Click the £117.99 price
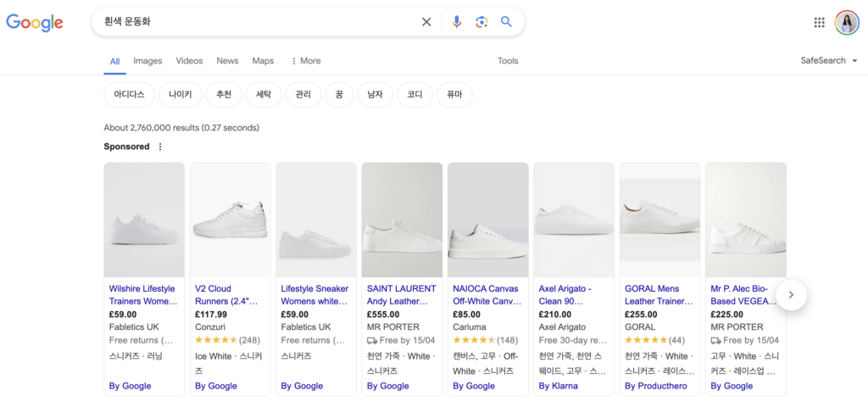The height and width of the screenshot is (407, 868). (211, 315)
